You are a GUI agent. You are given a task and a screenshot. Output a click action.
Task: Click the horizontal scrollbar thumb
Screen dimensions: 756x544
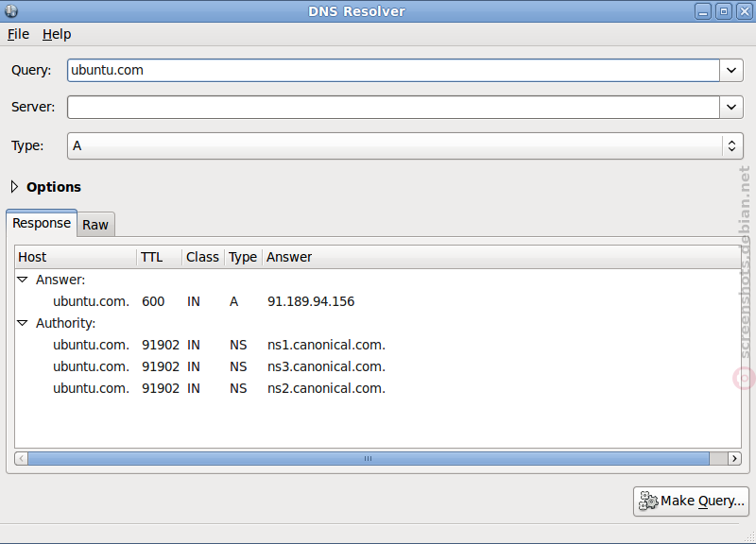369,458
